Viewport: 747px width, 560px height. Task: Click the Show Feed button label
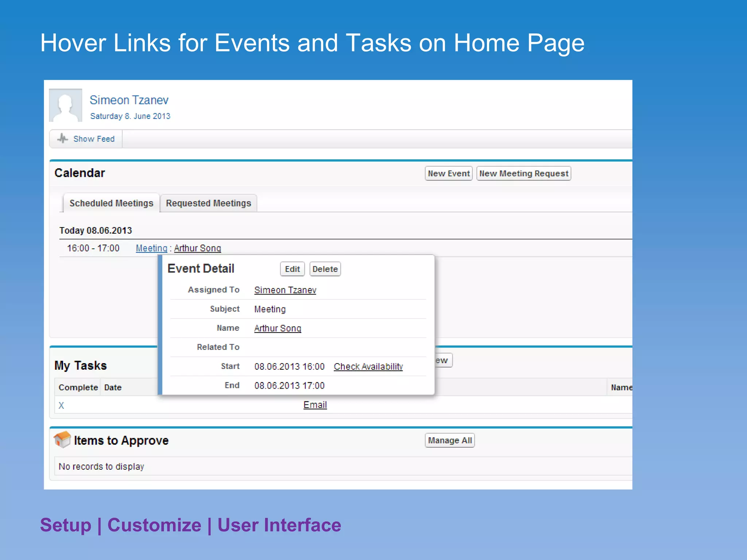[94, 139]
